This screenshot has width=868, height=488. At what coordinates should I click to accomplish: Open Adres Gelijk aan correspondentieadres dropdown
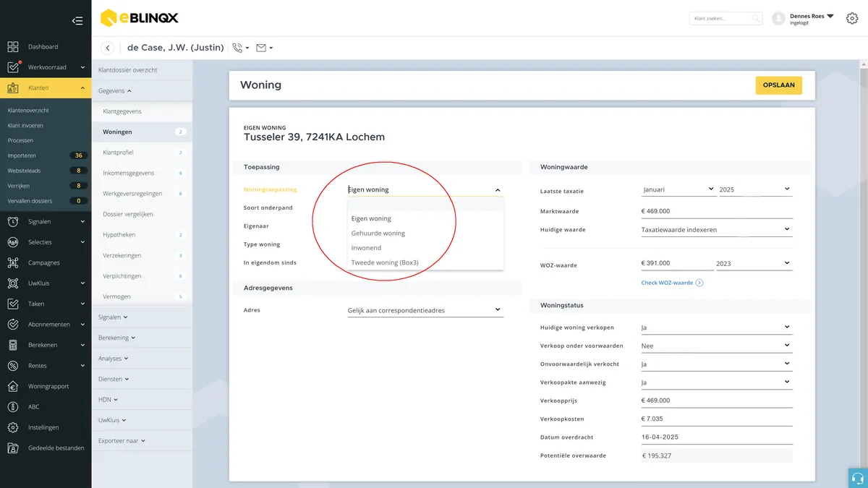pos(425,310)
